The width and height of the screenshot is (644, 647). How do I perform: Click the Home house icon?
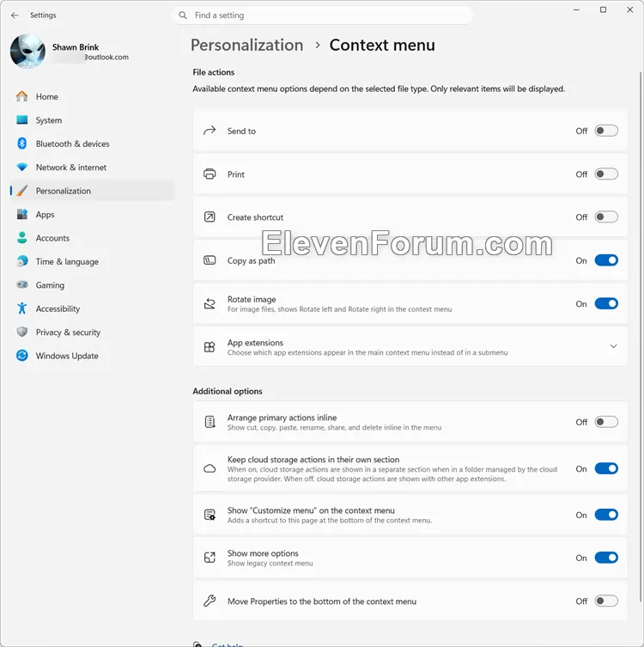pyautogui.click(x=21, y=96)
